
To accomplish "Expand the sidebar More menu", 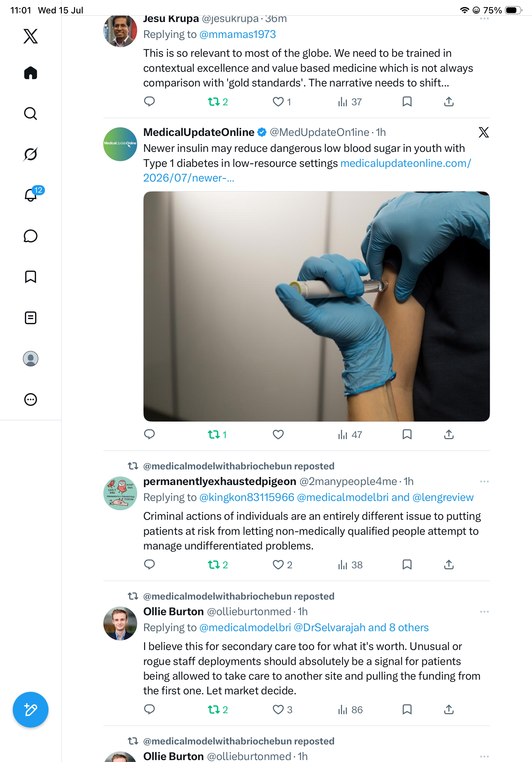I will point(31,399).
